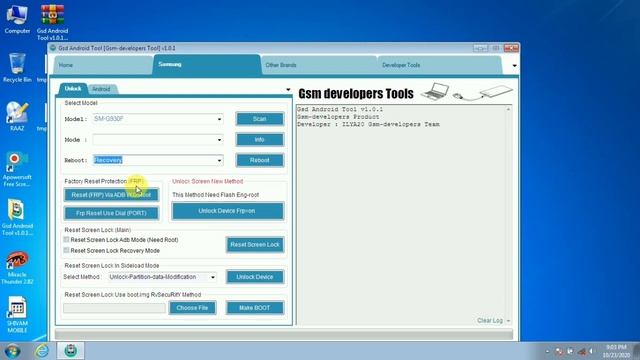Enable Reset Screen Lock Recovery Mode checkbox
Viewport: 640px width, 360px height.
point(67,250)
